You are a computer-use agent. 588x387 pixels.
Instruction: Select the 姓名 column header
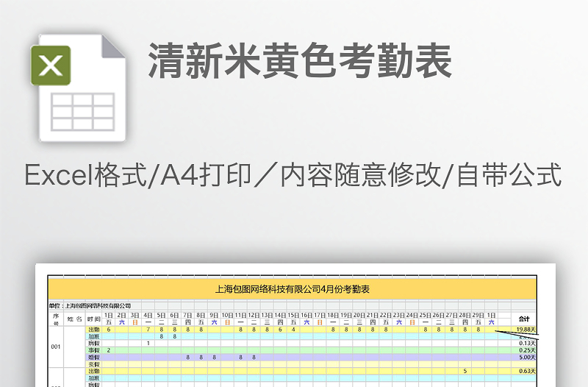(x=75, y=319)
